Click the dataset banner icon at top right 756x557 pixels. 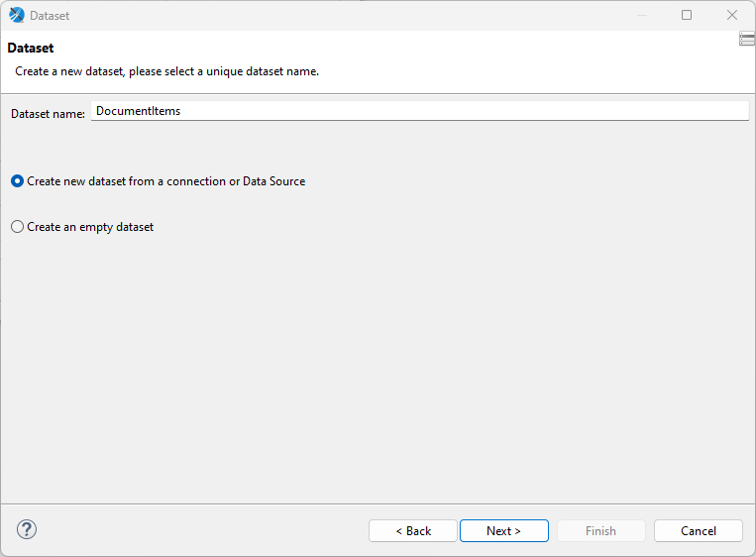747,39
